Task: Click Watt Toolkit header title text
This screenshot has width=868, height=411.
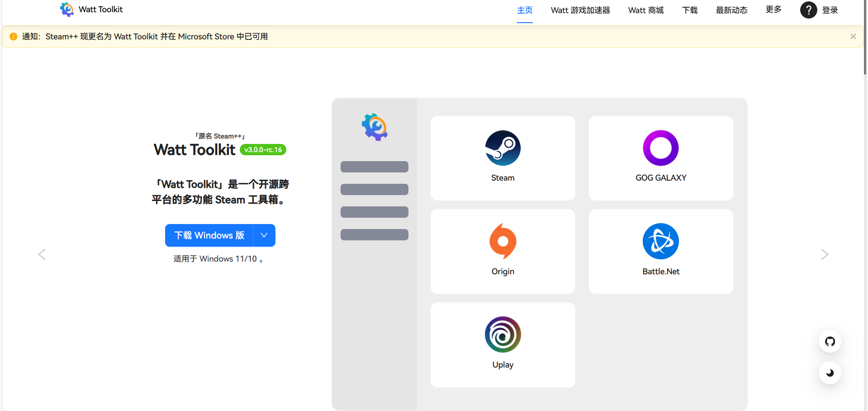Action: coord(100,10)
